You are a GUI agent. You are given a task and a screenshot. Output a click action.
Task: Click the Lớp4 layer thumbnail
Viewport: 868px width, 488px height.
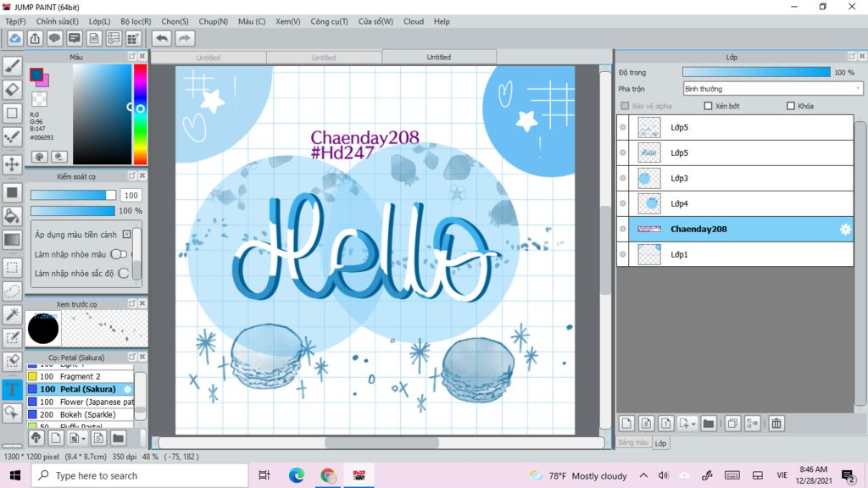648,203
